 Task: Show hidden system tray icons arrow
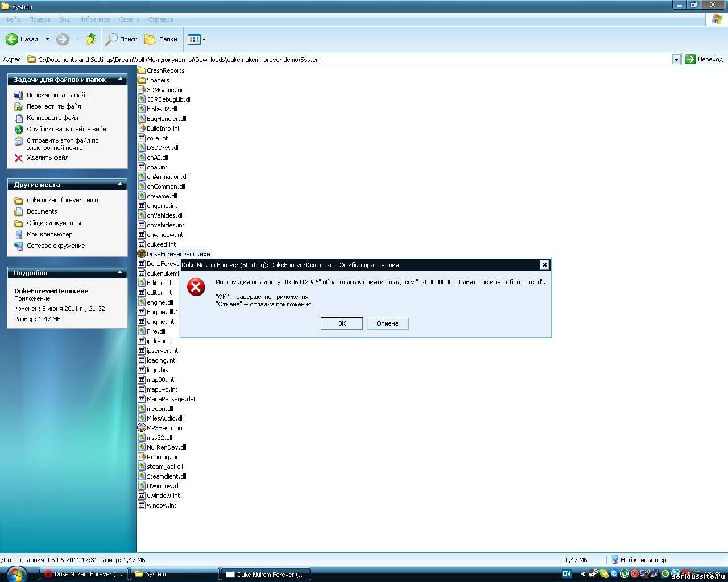click(x=582, y=574)
